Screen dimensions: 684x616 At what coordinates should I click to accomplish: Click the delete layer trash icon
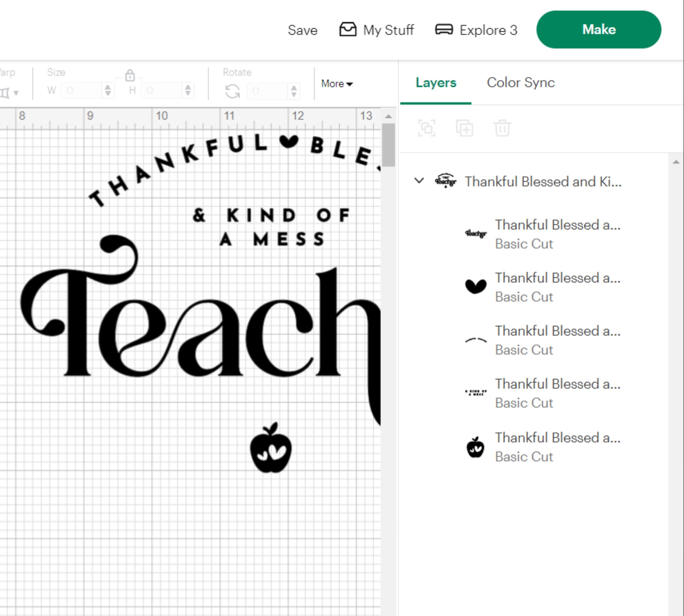502,129
